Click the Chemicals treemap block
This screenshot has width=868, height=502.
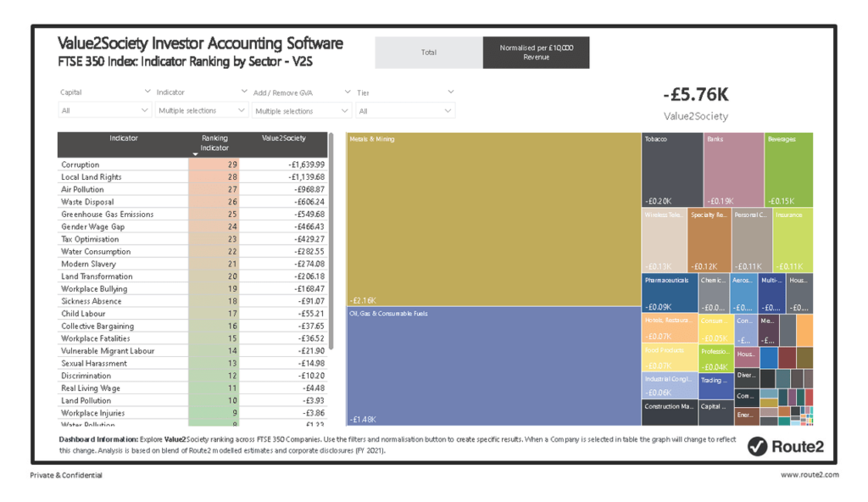point(714,293)
